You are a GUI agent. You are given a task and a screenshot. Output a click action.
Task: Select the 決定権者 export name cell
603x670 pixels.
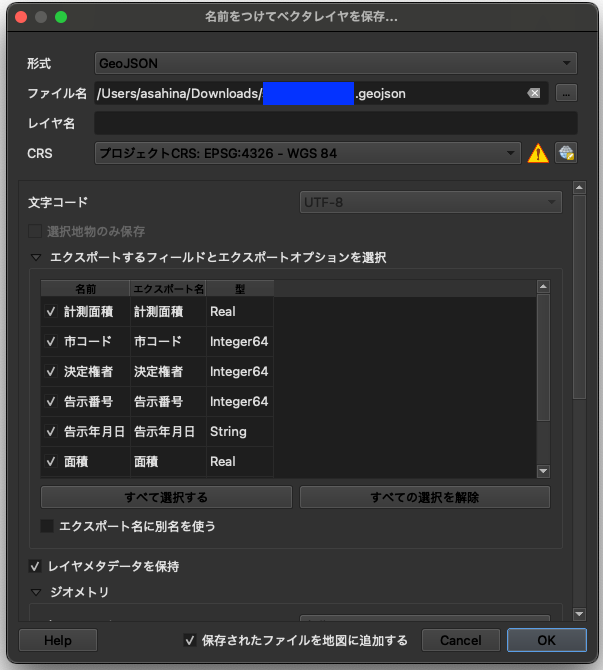click(168, 371)
